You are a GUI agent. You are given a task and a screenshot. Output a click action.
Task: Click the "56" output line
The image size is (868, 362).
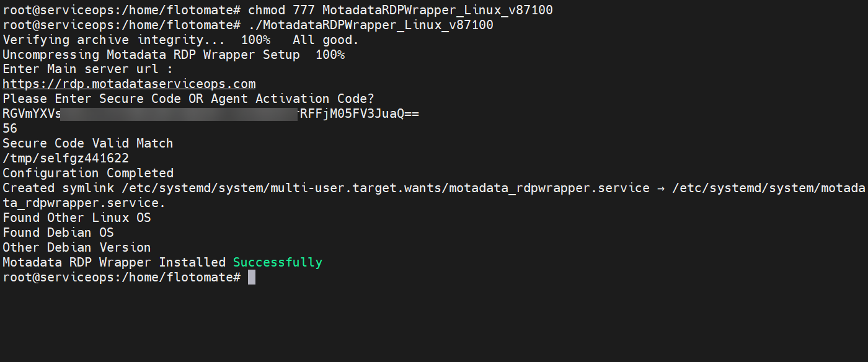coord(10,128)
